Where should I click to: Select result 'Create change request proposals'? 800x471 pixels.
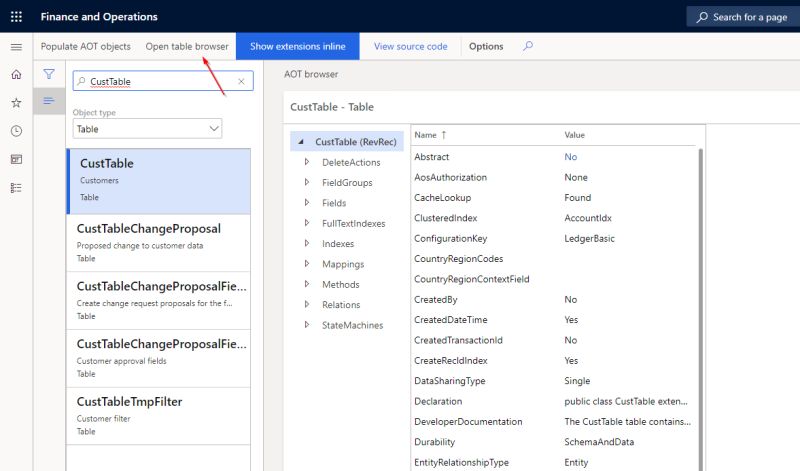click(x=159, y=301)
